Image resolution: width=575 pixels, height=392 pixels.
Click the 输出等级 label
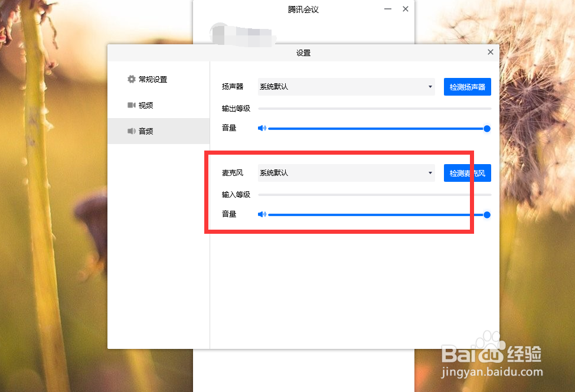[236, 109]
